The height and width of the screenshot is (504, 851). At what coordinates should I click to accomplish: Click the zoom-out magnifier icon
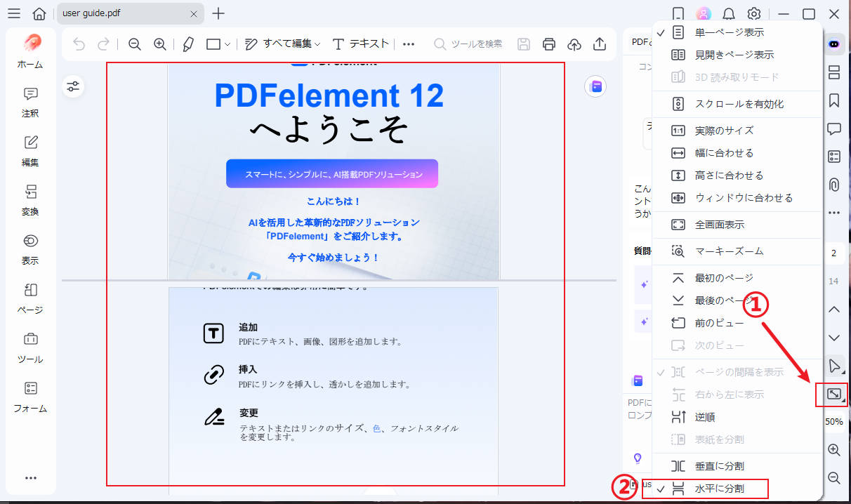coord(134,44)
